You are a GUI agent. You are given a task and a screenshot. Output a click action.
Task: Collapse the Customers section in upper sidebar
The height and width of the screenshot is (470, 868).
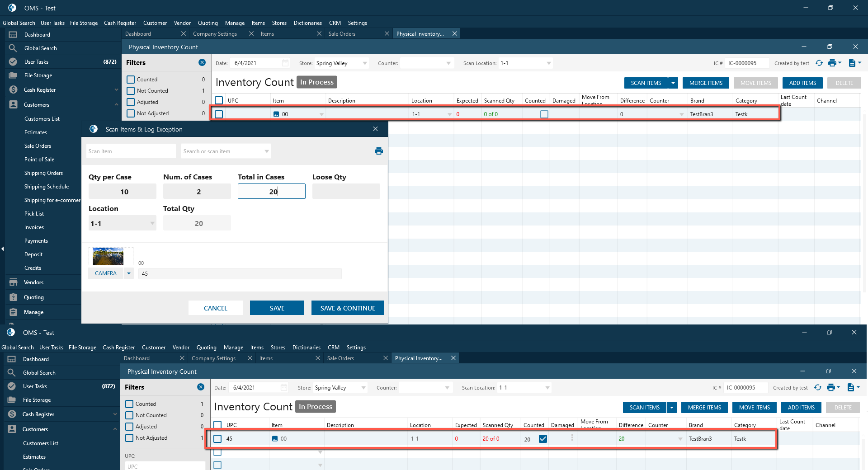[x=116, y=104]
